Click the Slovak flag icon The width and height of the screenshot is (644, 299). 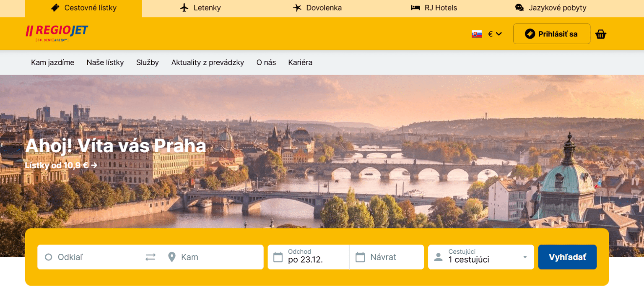coord(477,34)
